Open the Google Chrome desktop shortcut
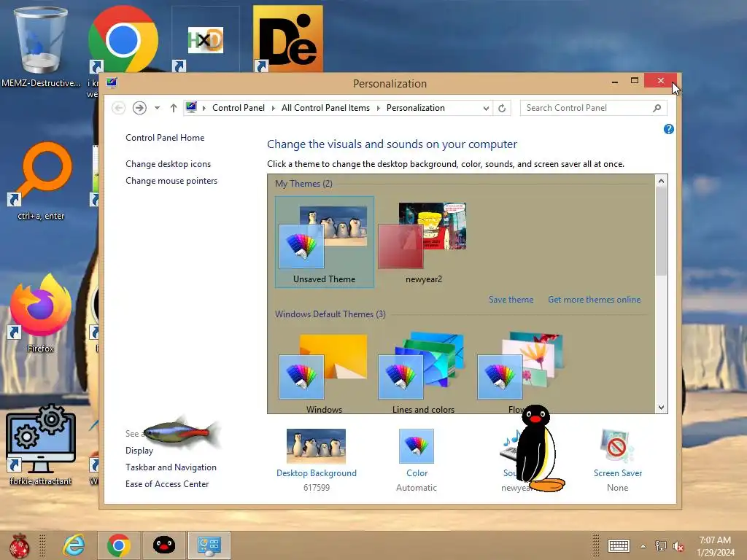The image size is (747, 560). coord(123,39)
